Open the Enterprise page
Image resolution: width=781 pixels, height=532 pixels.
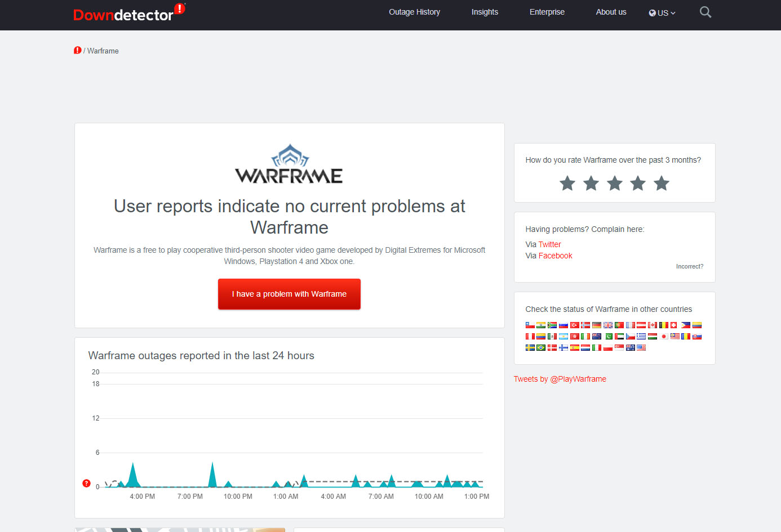click(547, 12)
